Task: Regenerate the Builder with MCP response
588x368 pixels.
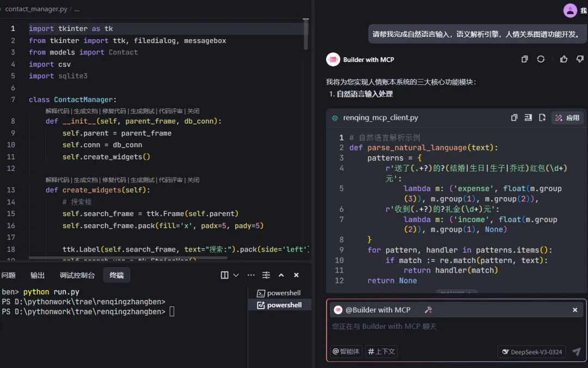Action: [x=541, y=59]
